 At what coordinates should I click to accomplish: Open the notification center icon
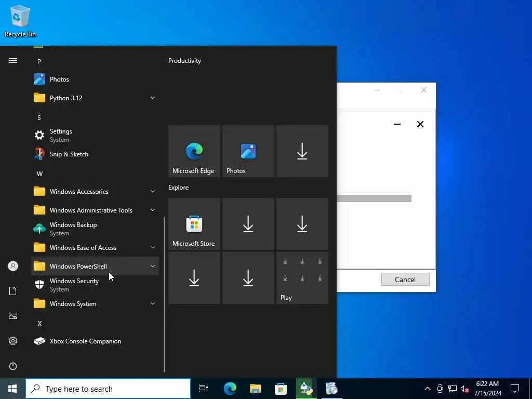[515, 389]
